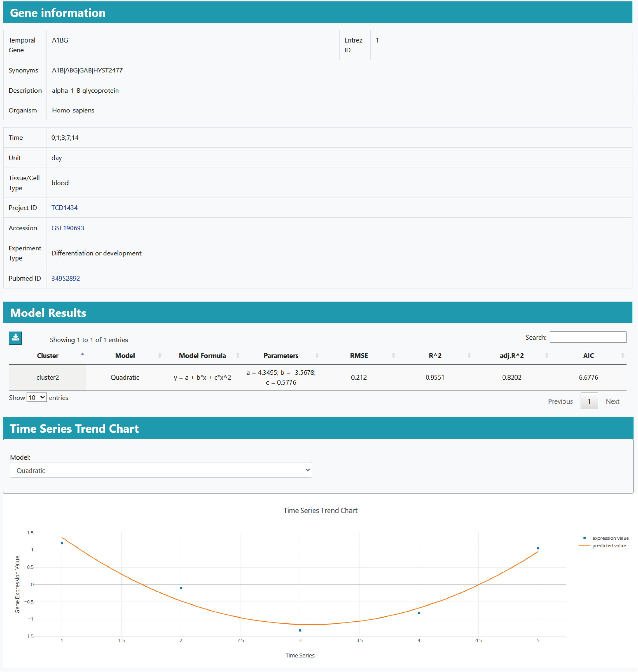Sort by RMSE column sort arrows
Image resolution: width=638 pixels, height=672 pixels.
(x=393, y=356)
